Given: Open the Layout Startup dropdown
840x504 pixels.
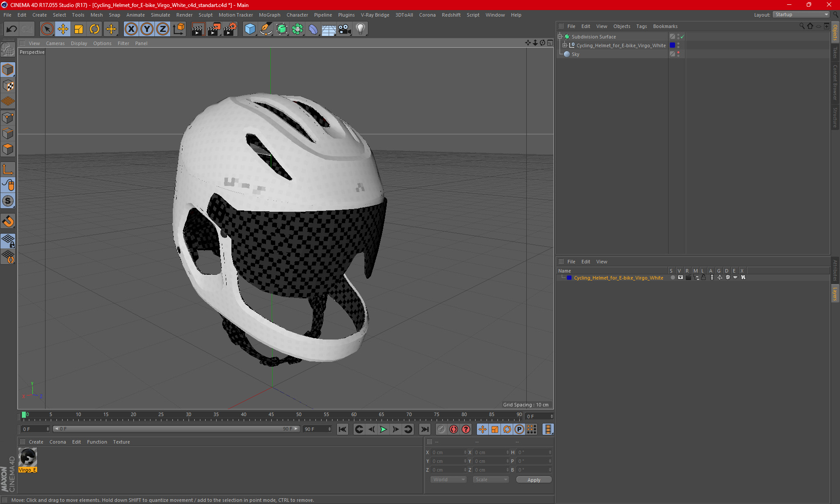Looking at the screenshot, I should [801, 14].
